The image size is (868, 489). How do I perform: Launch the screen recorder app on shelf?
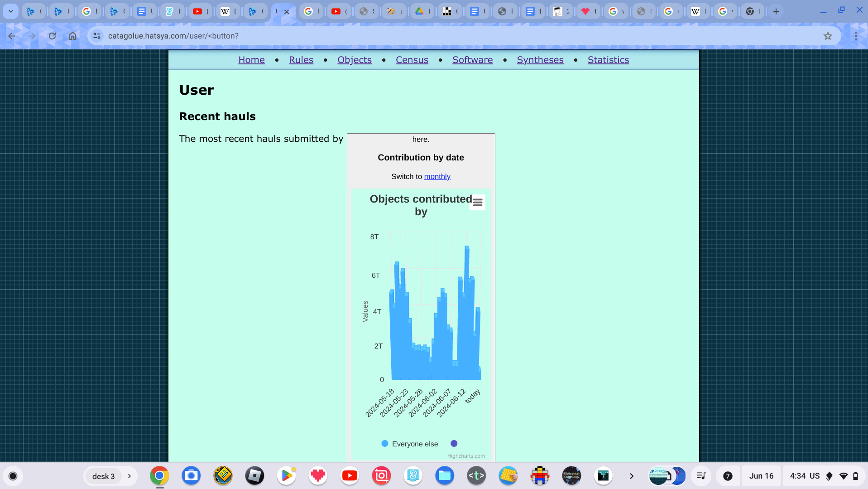coord(381,476)
